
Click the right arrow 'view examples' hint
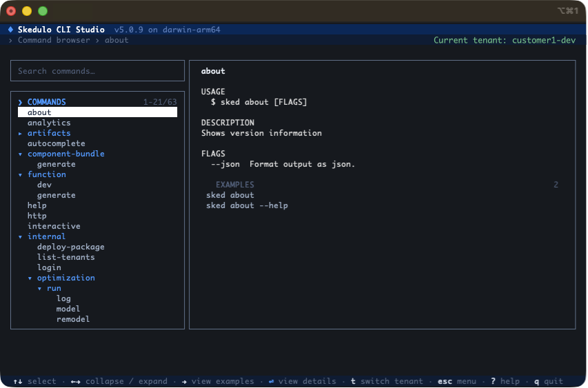coord(218,382)
